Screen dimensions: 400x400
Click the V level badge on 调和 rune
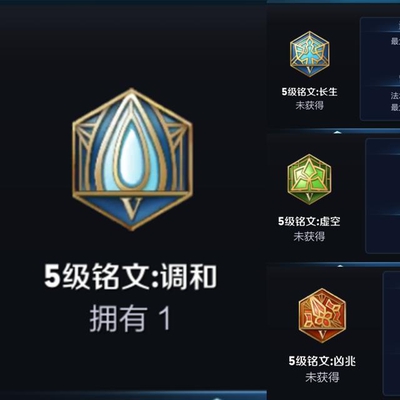132,207
